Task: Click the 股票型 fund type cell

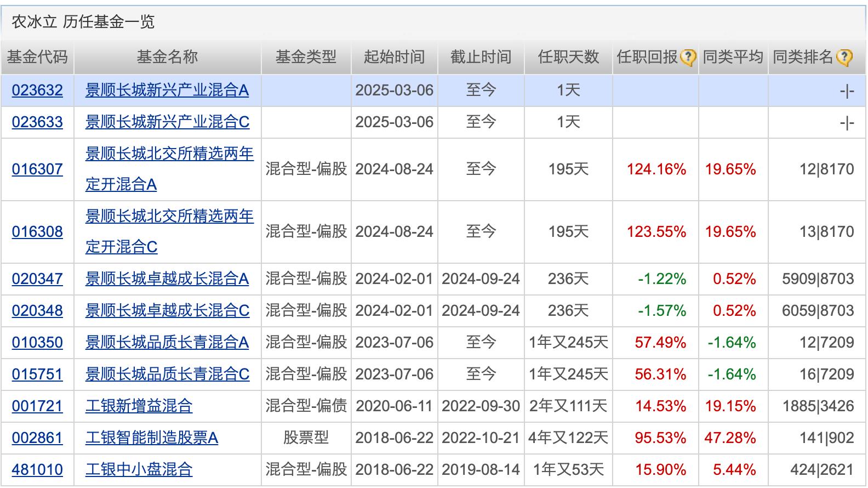Action: point(306,438)
